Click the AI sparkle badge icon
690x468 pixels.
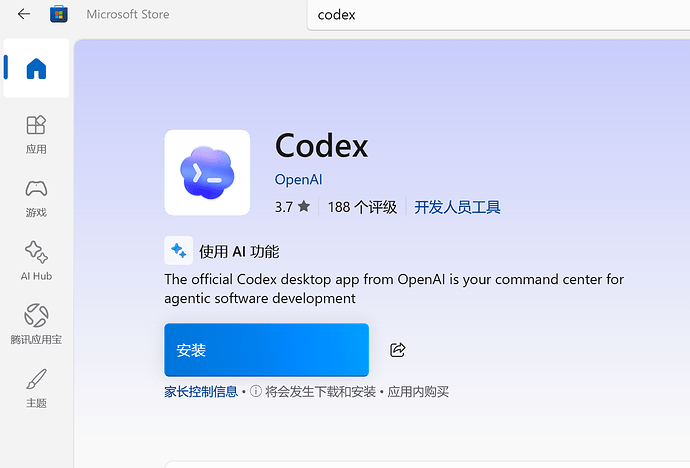179,251
